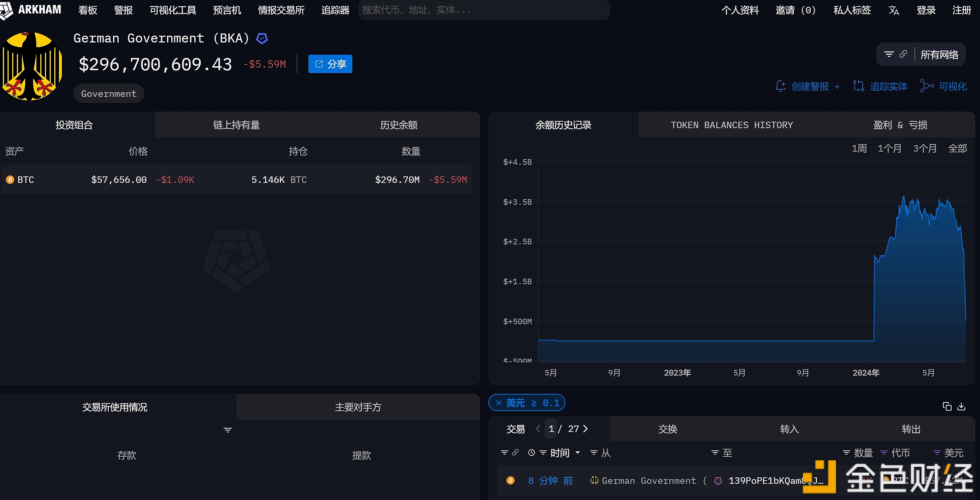Click the BTC coin icon in portfolio

click(x=10, y=180)
